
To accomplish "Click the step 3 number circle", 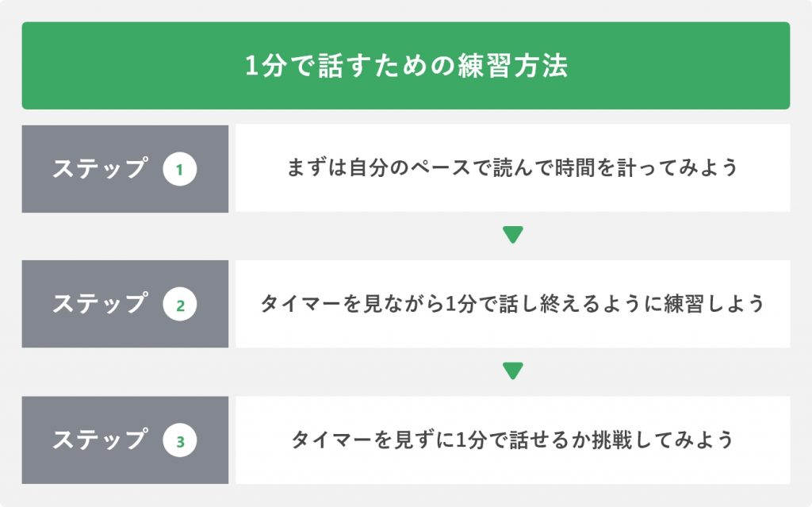I will [x=180, y=440].
